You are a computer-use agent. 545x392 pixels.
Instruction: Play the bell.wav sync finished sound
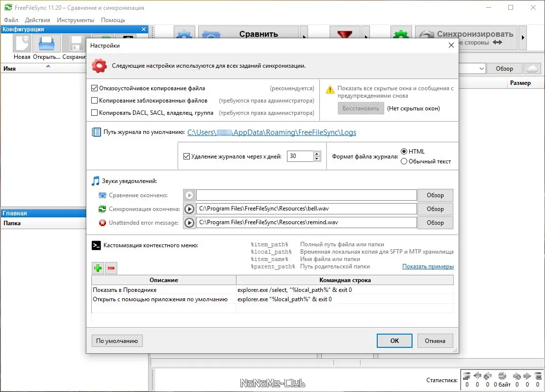tap(189, 209)
